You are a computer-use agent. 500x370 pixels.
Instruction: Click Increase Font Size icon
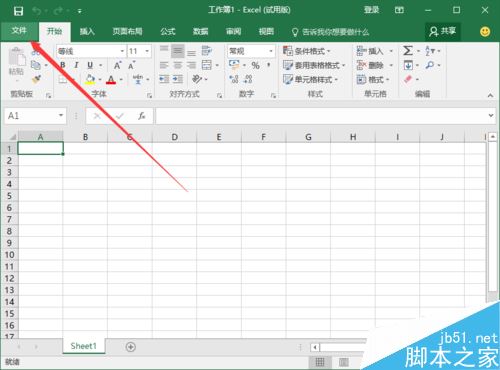(x=118, y=65)
